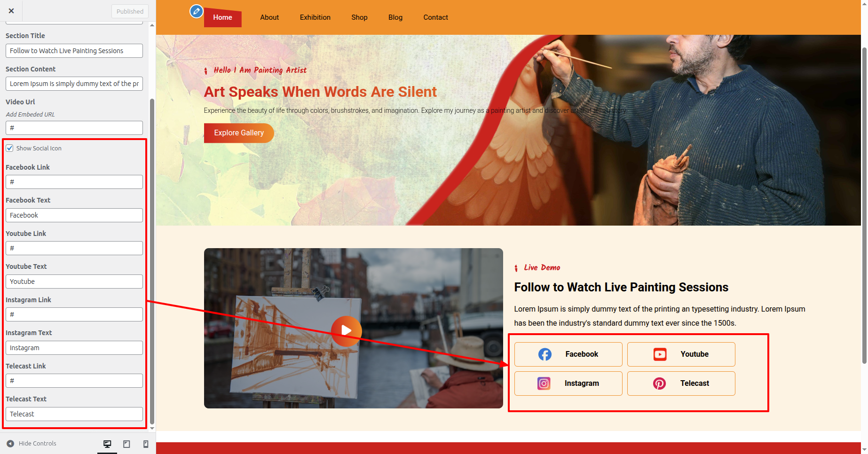Click the Youtube logo icon in preview
The width and height of the screenshot is (868, 454).
(x=660, y=354)
